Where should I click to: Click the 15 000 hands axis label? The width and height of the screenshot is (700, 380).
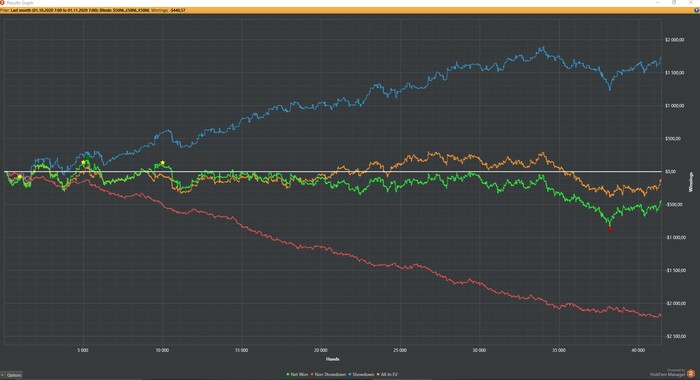click(241, 351)
